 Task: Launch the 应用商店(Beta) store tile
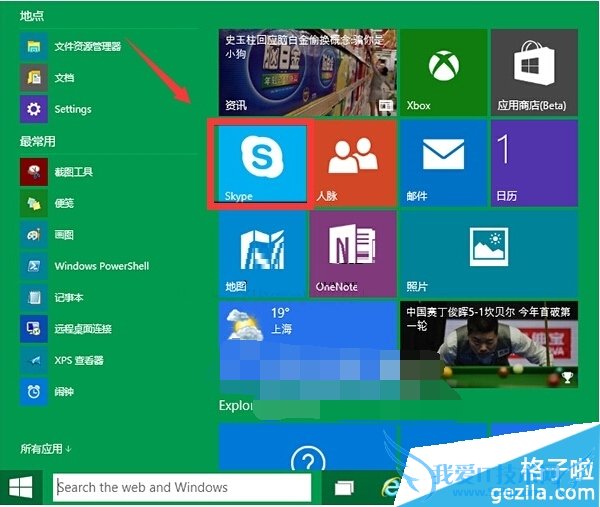534,72
